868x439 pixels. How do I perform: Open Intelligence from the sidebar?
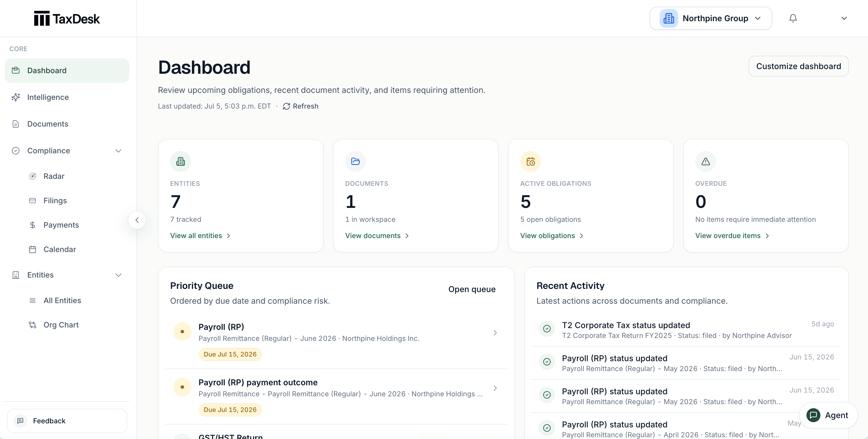point(67,97)
